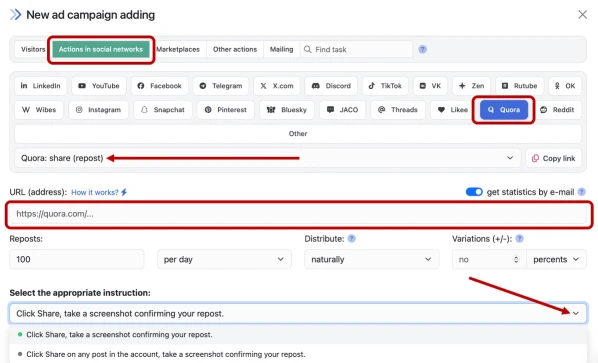Screen dimensions: 598x363
Task: Pick the Likee network button
Action: [x=453, y=110]
